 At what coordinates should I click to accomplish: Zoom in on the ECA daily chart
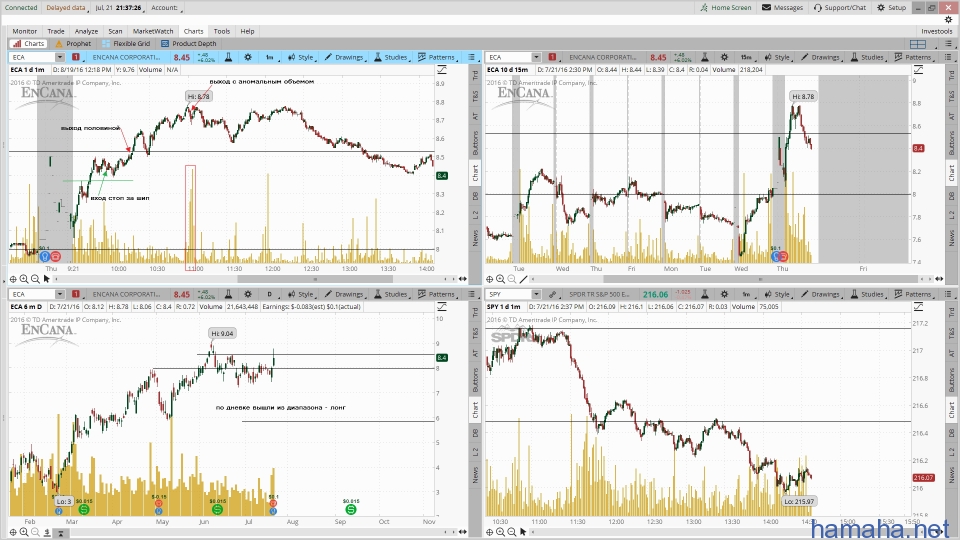point(24,531)
